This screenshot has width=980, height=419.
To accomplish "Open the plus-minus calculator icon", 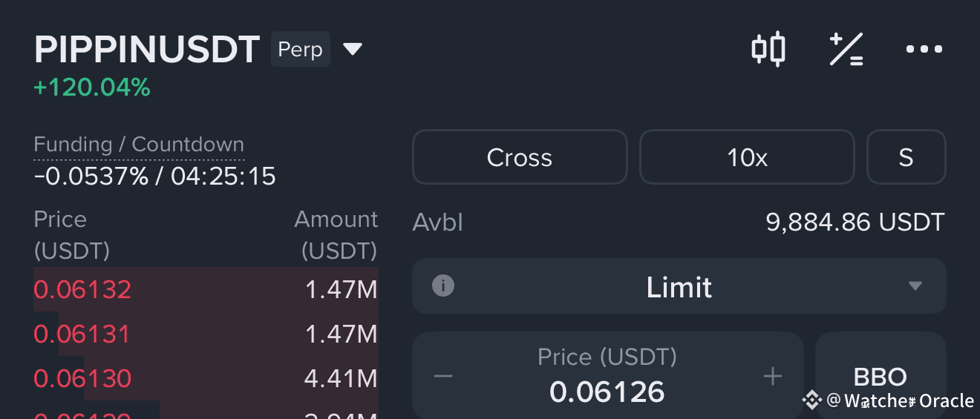I will tap(846, 50).
